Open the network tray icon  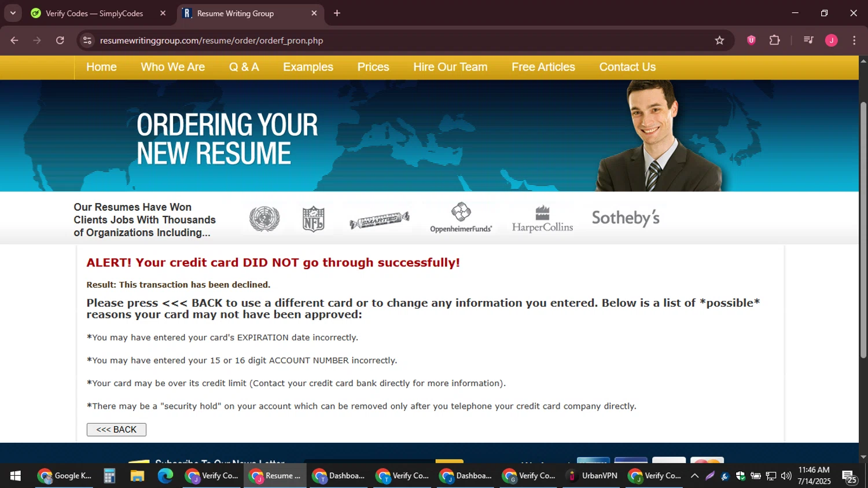pyautogui.click(x=771, y=476)
